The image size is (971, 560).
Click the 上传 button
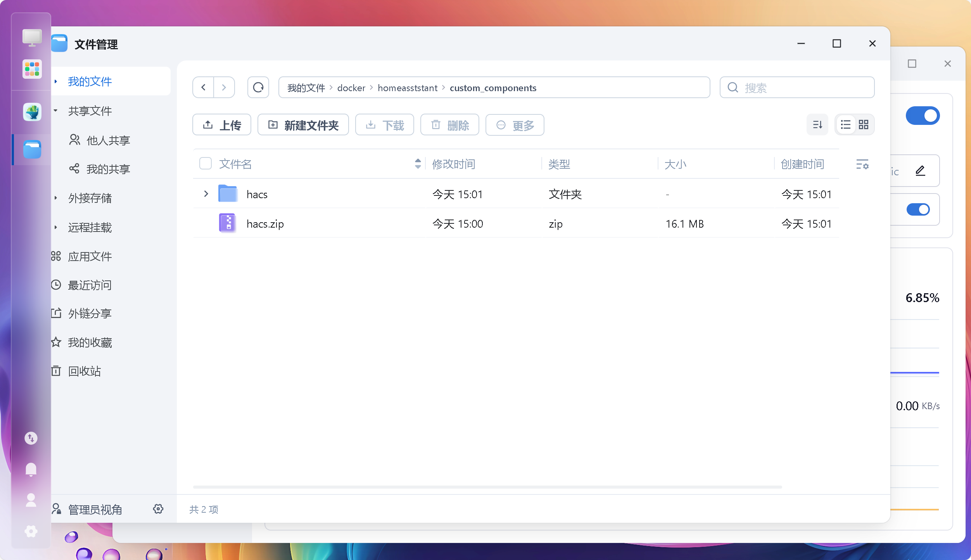click(222, 125)
